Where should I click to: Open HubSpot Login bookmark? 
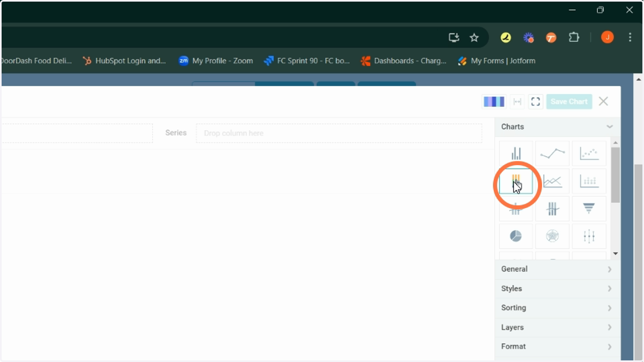pos(125,61)
